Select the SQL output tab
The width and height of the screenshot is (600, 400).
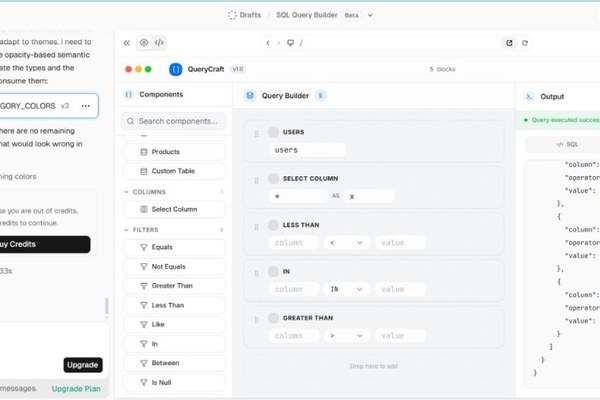[x=567, y=144]
